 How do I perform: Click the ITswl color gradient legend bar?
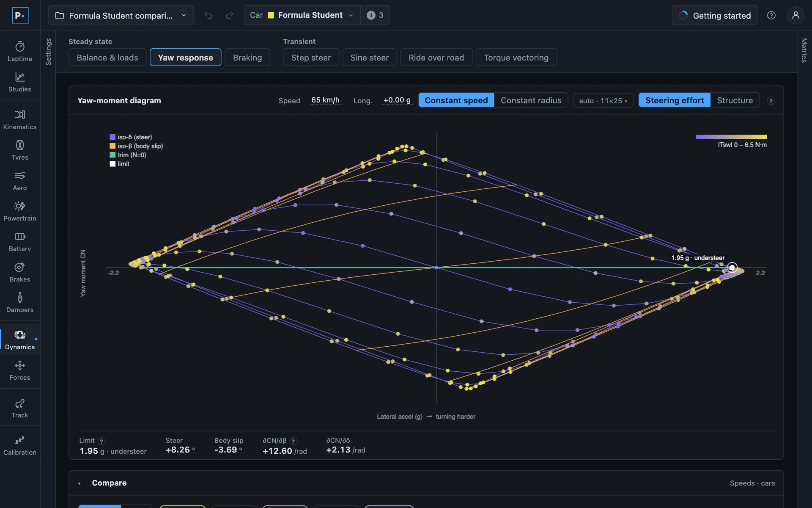pyautogui.click(x=731, y=137)
